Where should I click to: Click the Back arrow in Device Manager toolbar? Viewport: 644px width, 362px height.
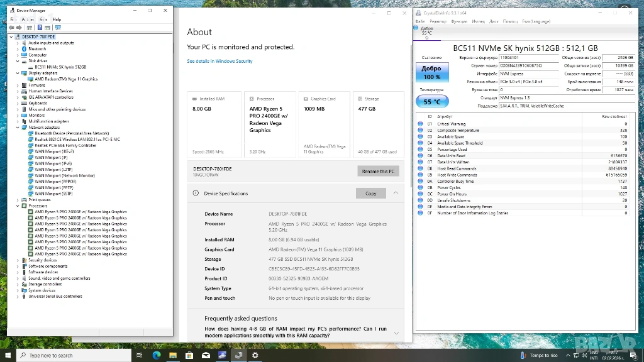[x=11, y=28]
